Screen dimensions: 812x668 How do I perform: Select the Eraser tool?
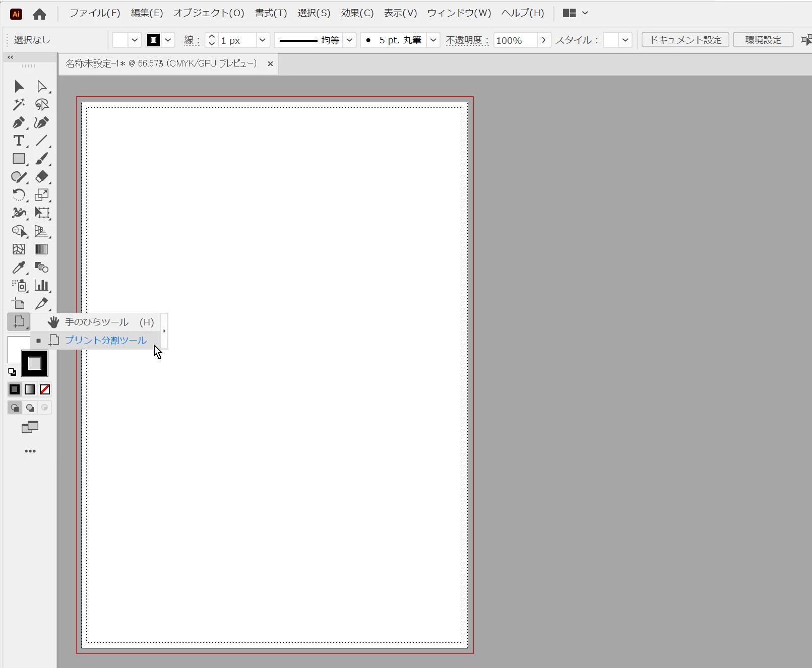tap(42, 177)
